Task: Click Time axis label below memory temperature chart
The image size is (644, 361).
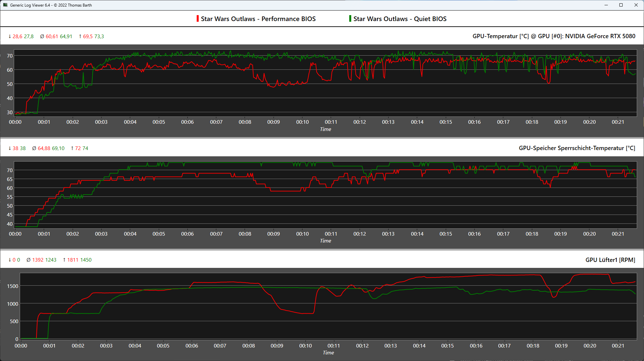Action: (325, 241)
